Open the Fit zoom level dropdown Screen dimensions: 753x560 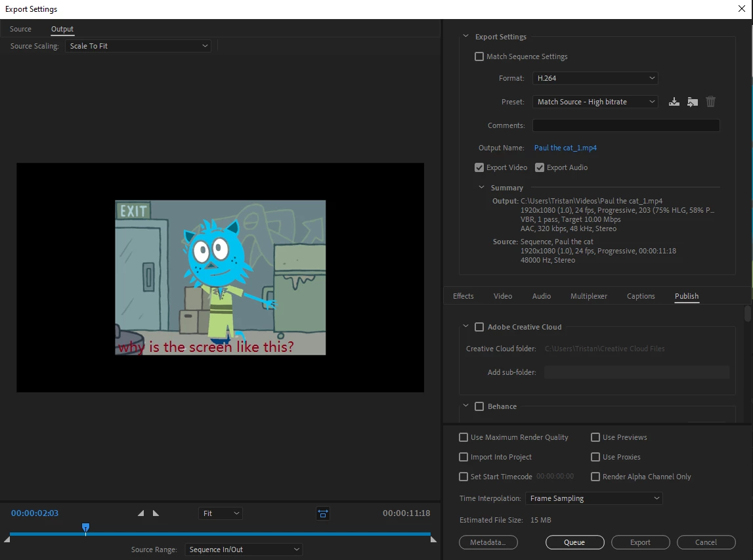(x=221, y=513)
